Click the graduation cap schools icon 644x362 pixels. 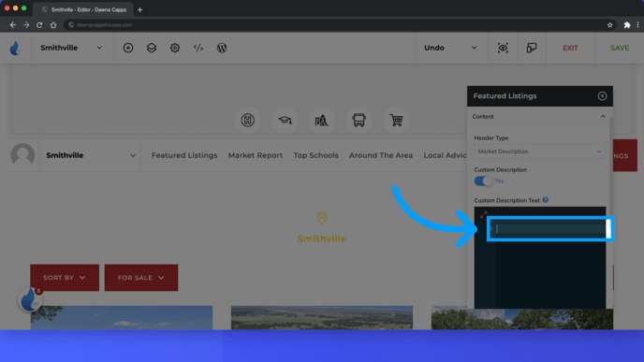click(285, 121)
